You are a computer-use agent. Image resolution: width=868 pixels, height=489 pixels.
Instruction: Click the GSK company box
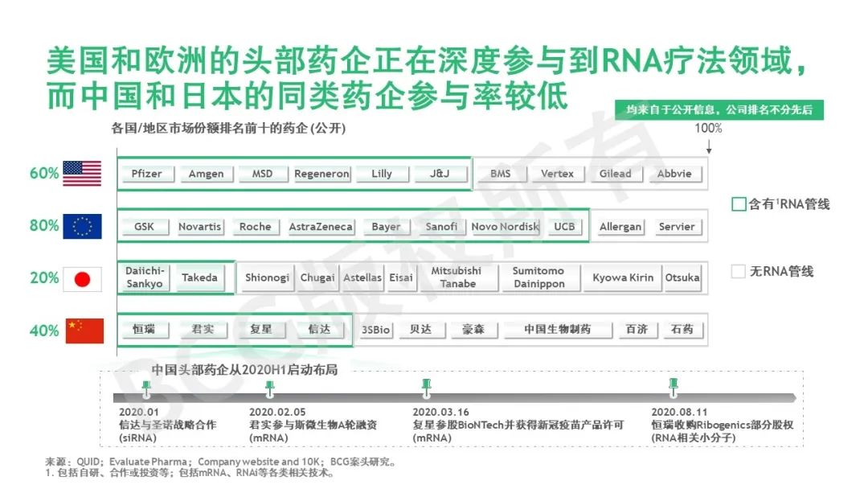click(x=144, y=227)
